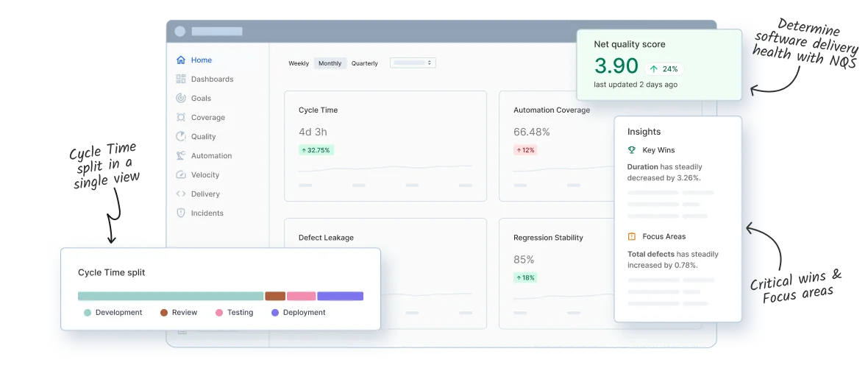
Task: Open Dashboards via its grid icon
Action: [181, 79]
